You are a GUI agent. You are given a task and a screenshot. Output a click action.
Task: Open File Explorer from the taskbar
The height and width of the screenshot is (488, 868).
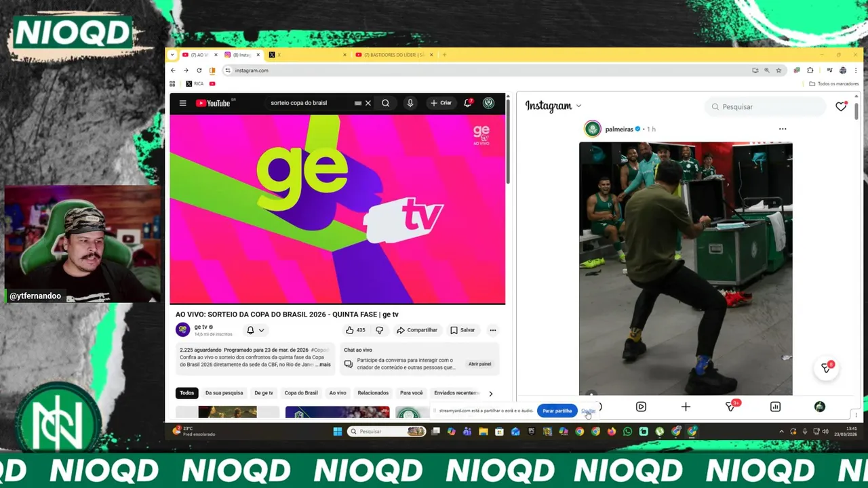484,431
